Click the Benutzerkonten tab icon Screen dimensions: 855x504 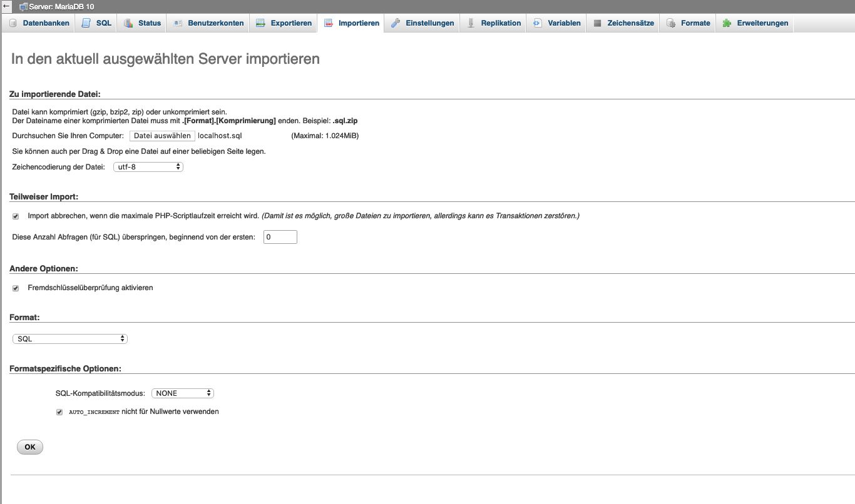(x=178, y=23)
